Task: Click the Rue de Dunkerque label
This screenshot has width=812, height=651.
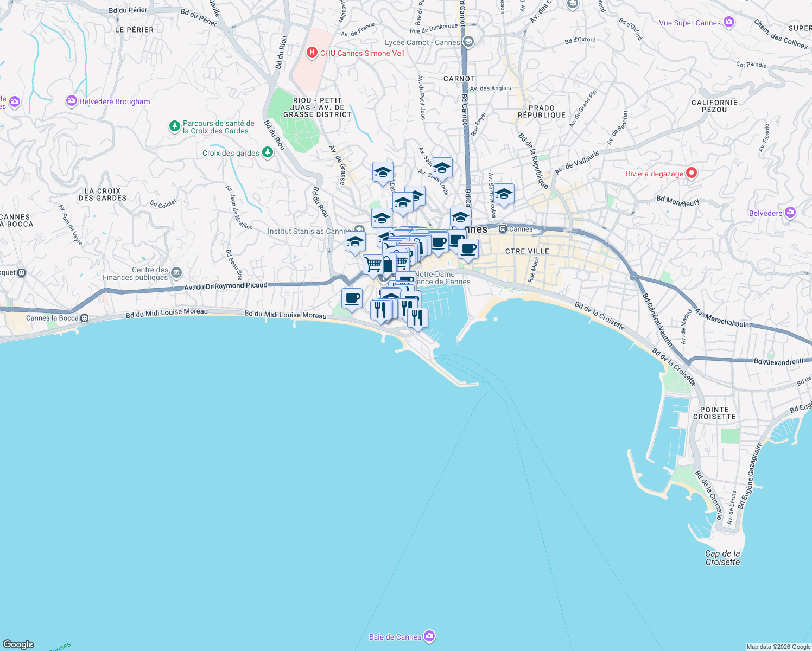Action: 434,29
